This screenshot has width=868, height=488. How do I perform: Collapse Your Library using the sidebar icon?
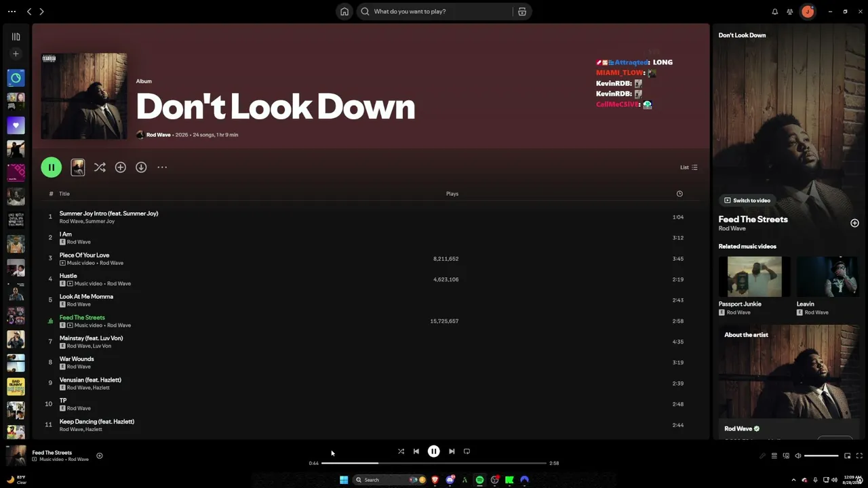tap(16, 37)
